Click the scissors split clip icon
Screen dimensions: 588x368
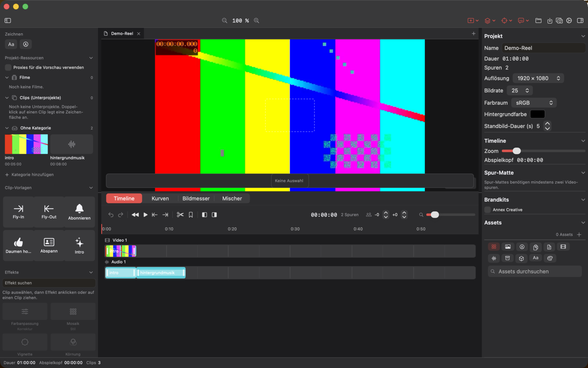[180, 215]
